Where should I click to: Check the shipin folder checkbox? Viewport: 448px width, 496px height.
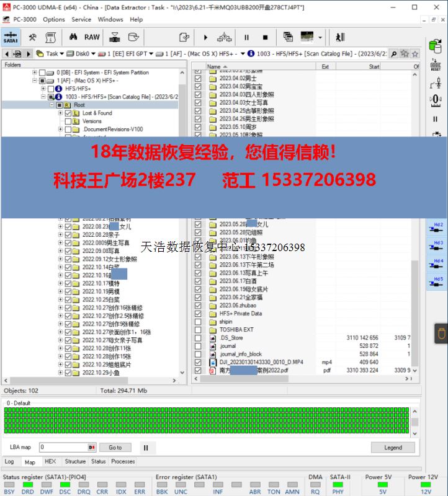point(198,322)
